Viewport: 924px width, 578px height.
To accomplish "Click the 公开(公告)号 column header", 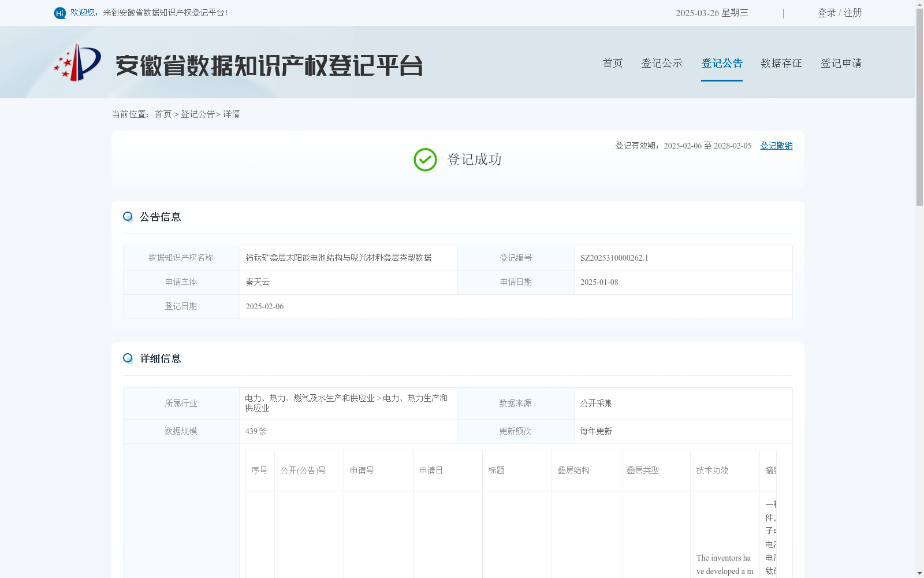I will tap(309, 470).
